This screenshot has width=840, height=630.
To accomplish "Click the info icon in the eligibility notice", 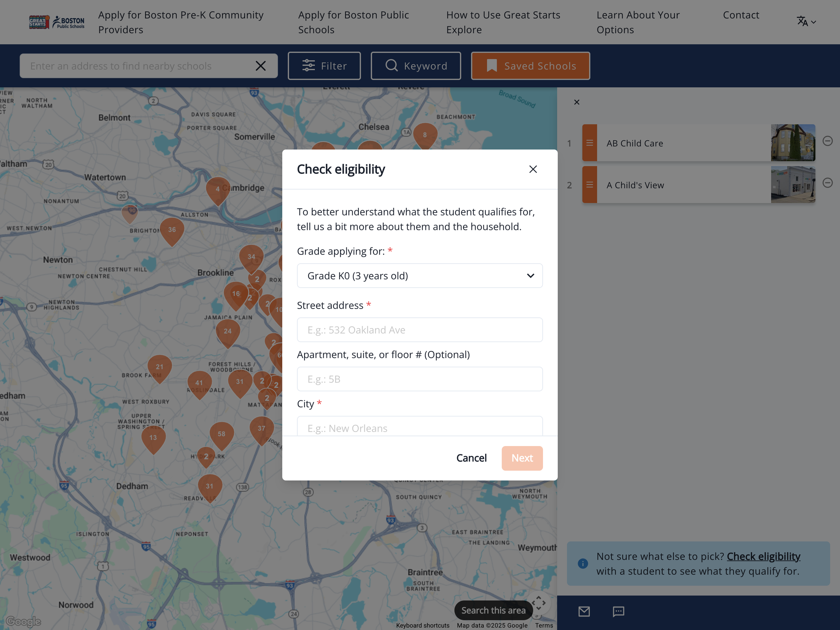I will point(583,563).
